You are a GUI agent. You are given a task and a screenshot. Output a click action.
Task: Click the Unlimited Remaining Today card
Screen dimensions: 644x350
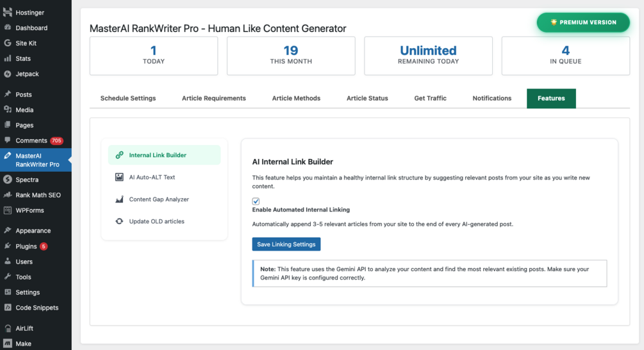click(428, 56)
